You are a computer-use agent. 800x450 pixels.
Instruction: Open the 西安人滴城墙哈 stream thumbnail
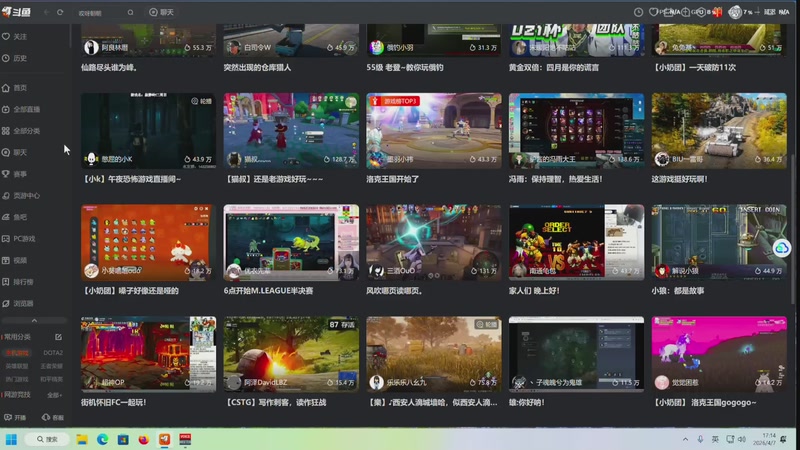coord(434,354)
